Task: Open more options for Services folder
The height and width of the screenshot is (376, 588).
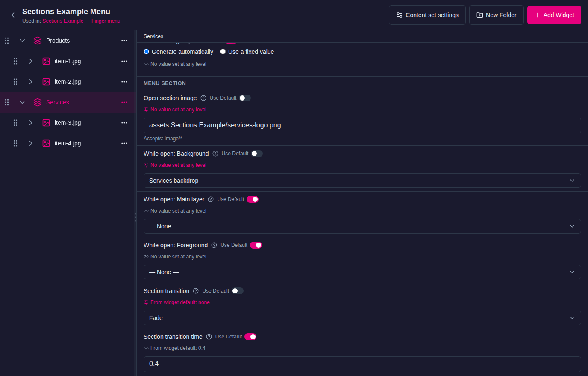Action: pos(124,102)
